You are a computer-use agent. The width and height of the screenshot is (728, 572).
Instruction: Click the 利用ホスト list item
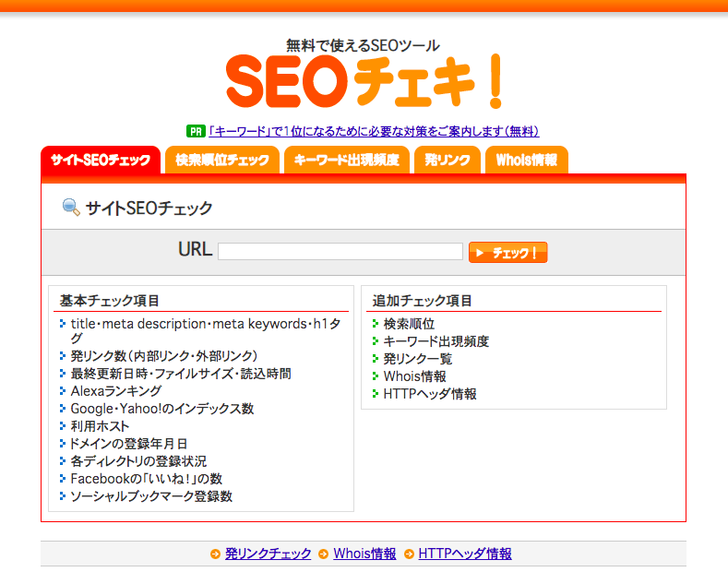(x=100, y=426)
